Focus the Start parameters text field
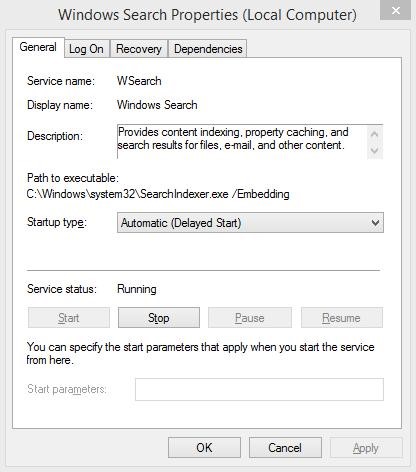 tap(259, 389)
